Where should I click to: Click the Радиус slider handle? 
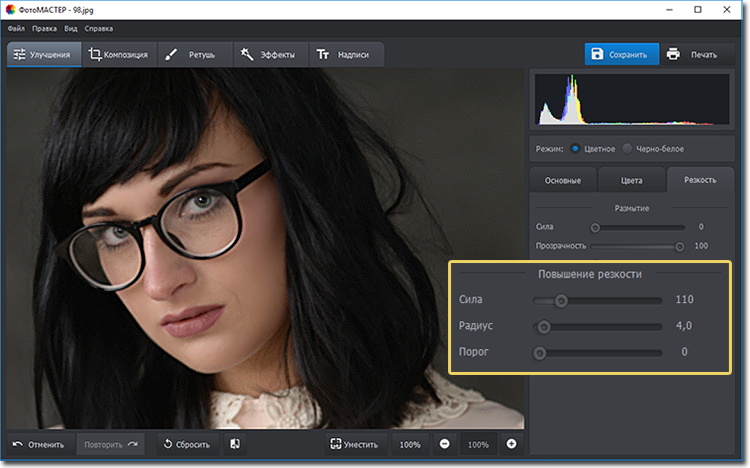544,326
